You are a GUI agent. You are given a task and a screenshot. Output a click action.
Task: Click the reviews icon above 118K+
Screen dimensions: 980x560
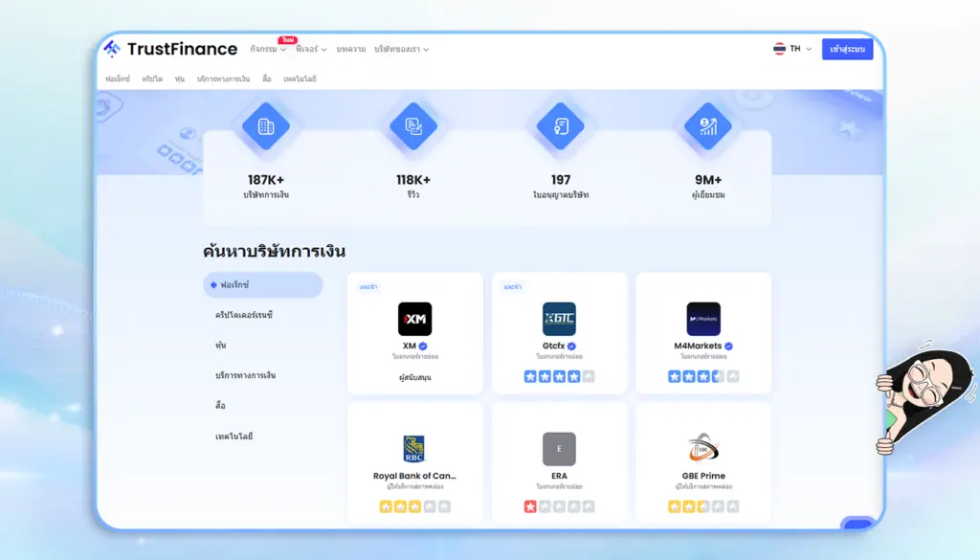[414, 125]
